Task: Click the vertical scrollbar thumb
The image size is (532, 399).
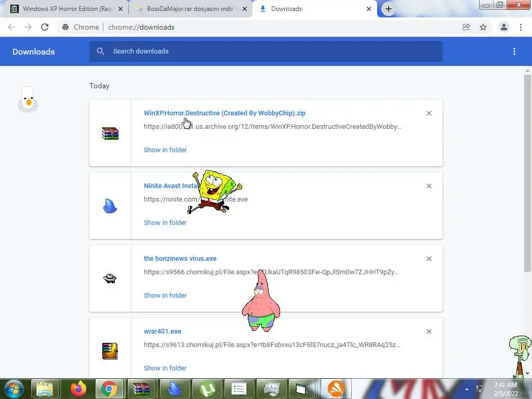Action: click(x=527, y=174)
